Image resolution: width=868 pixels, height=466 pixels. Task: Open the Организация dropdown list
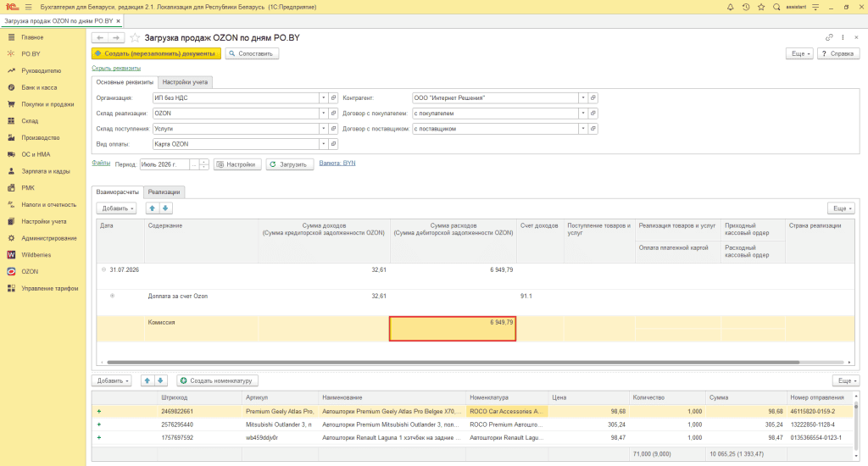click(x=323, y=98)
